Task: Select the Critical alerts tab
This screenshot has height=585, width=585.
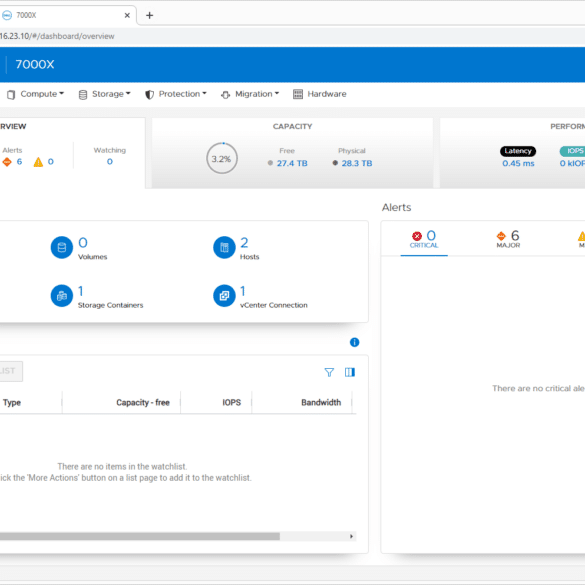Action: coord(424,239)
